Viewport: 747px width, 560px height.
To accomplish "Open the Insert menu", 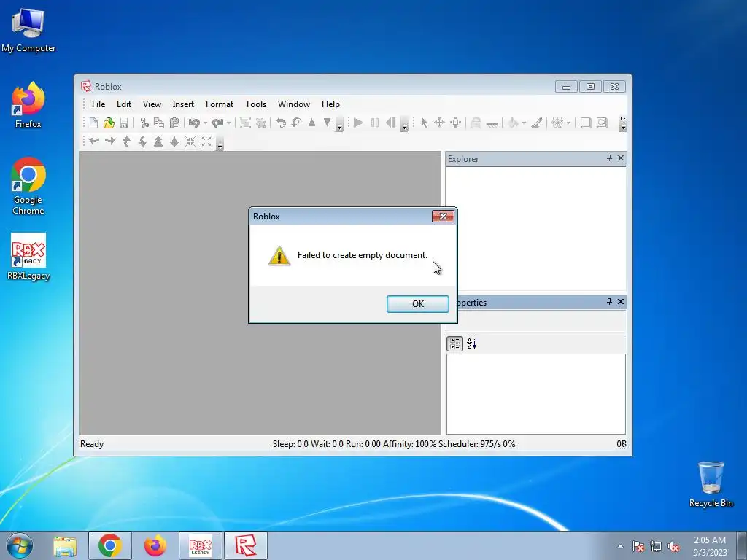I will [x=183, y=104].
